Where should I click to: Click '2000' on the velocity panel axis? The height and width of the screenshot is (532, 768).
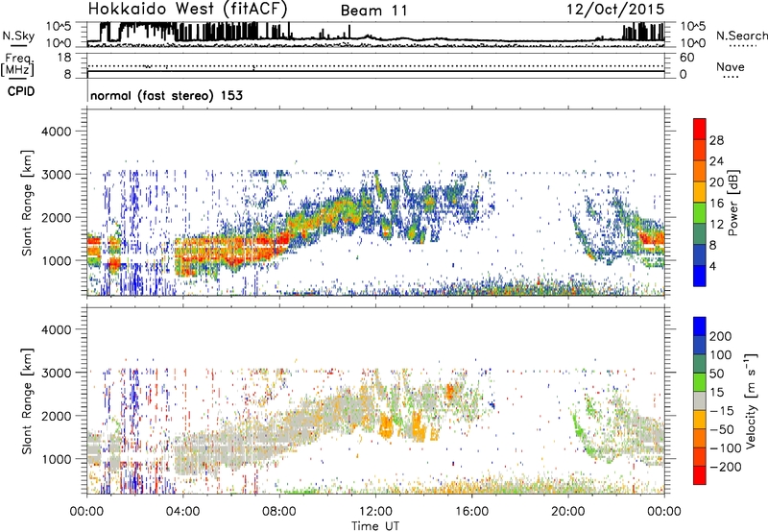tap(57, 416)
